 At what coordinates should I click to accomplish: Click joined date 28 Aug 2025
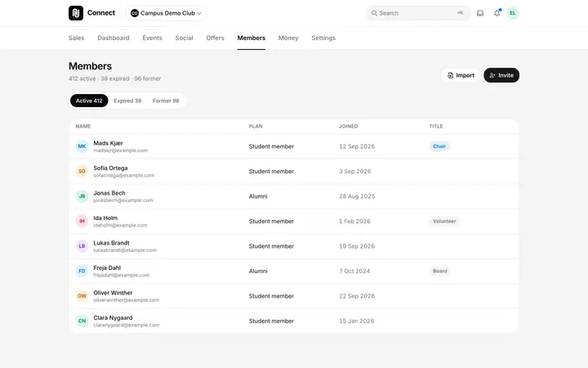[357, 196]
